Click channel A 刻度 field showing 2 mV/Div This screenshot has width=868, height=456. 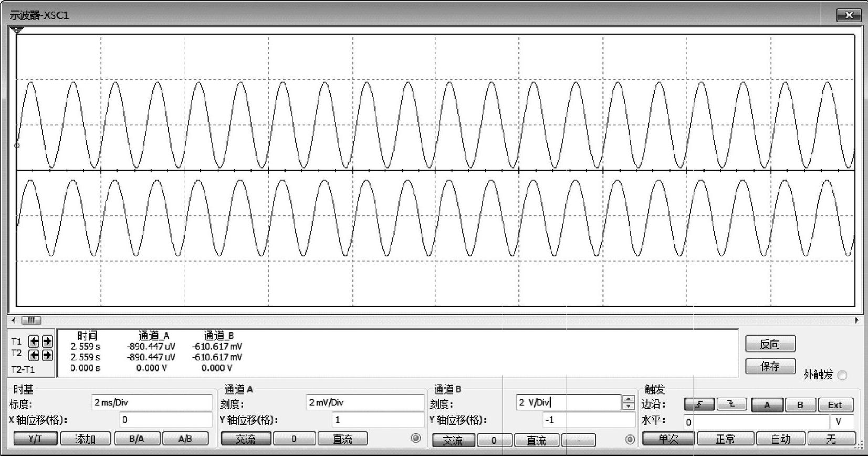365,403
